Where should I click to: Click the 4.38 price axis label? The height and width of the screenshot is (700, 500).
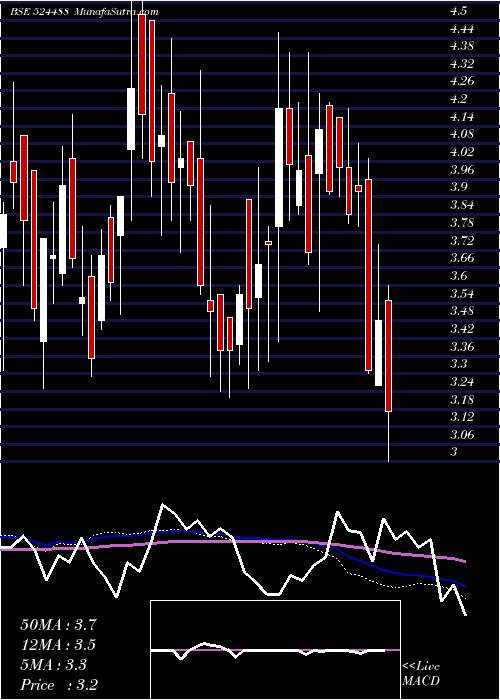click(462, 47)
